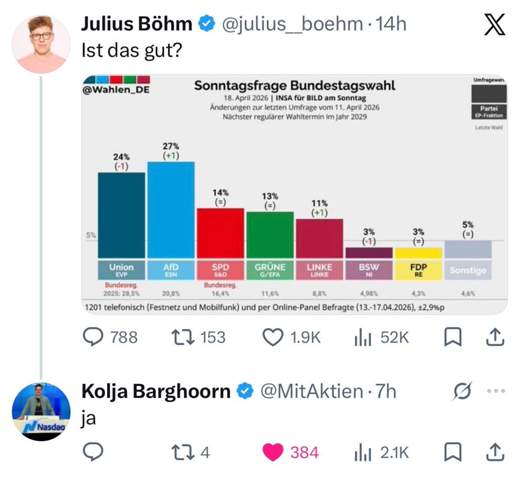This screenshot has width=520, height=480.
Task: Bookmark Julius Böhm's post
Action: 453,337
